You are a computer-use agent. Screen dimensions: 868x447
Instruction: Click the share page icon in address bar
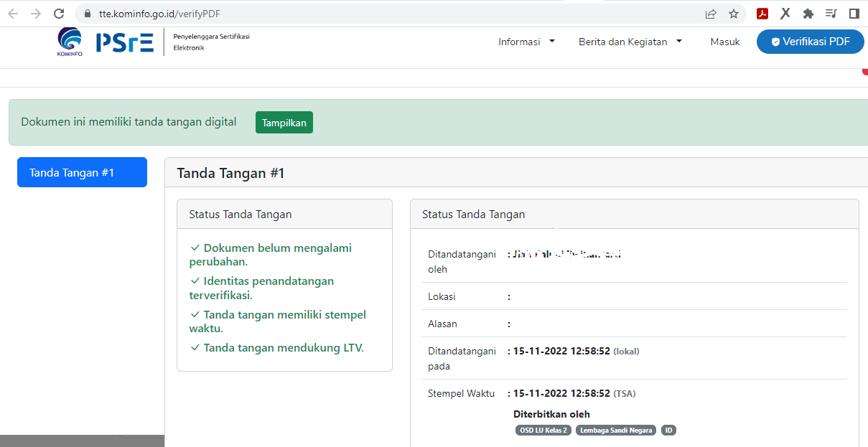[711, 14]
